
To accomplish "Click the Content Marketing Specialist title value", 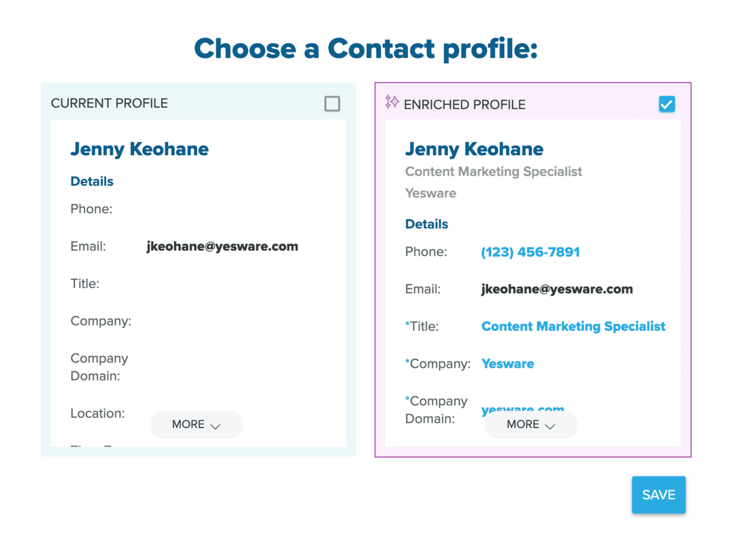I will click(573, 327).
